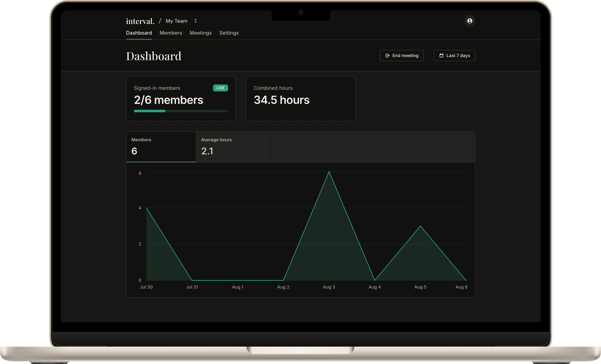601x364 pixels.
Task: Open the Last 7 days date range selector
Action: coord(454,55)
